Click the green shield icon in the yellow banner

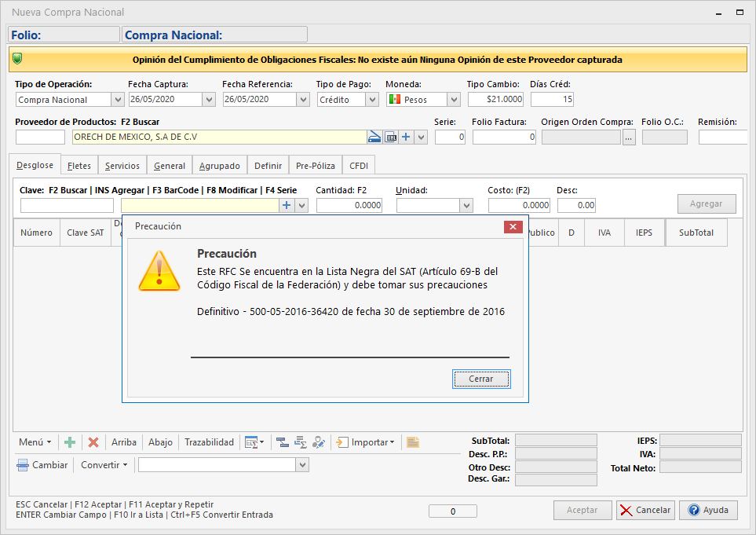pos(18,59)
